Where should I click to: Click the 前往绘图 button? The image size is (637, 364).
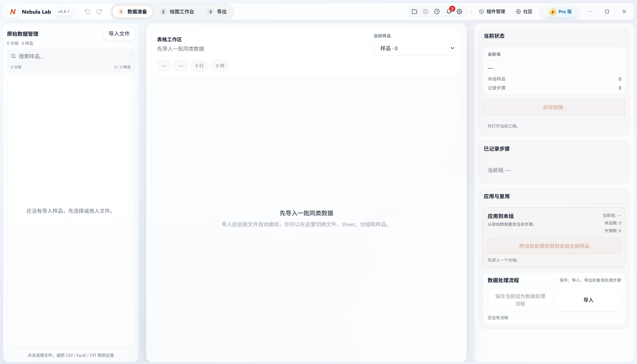click(x=554, y=107)
